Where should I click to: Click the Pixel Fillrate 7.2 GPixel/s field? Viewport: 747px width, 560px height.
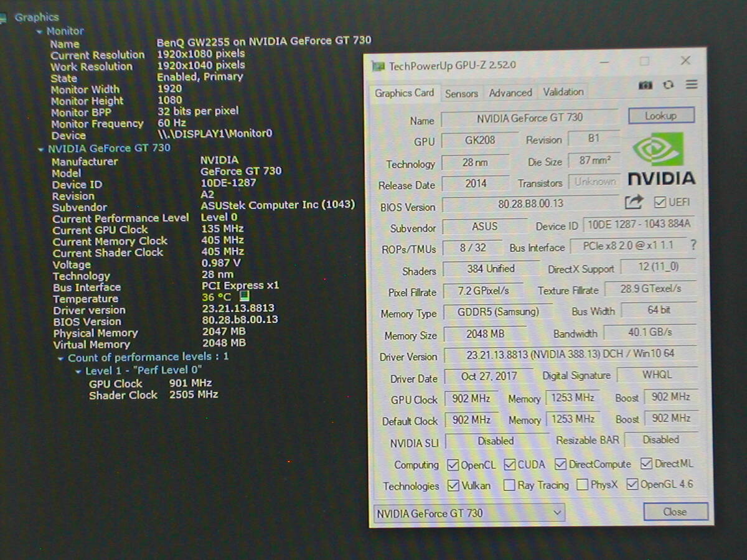(x=484, y=291)
